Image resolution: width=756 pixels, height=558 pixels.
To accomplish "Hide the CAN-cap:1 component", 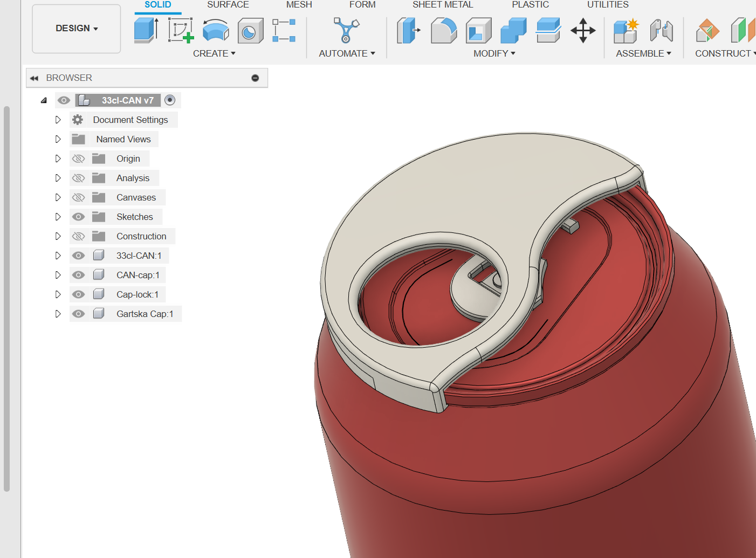I will [78, 274].
